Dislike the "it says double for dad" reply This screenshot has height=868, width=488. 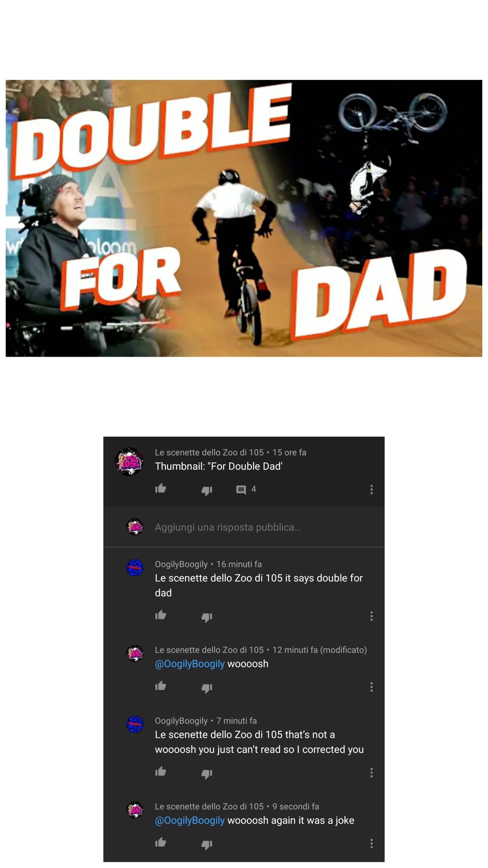click(207, 617)
